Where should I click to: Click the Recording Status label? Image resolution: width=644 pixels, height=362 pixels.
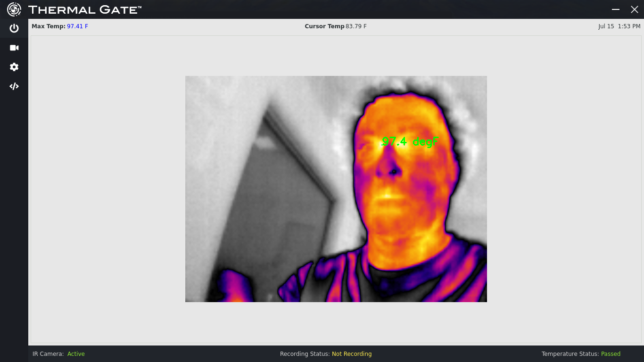[x=305, y=354]
